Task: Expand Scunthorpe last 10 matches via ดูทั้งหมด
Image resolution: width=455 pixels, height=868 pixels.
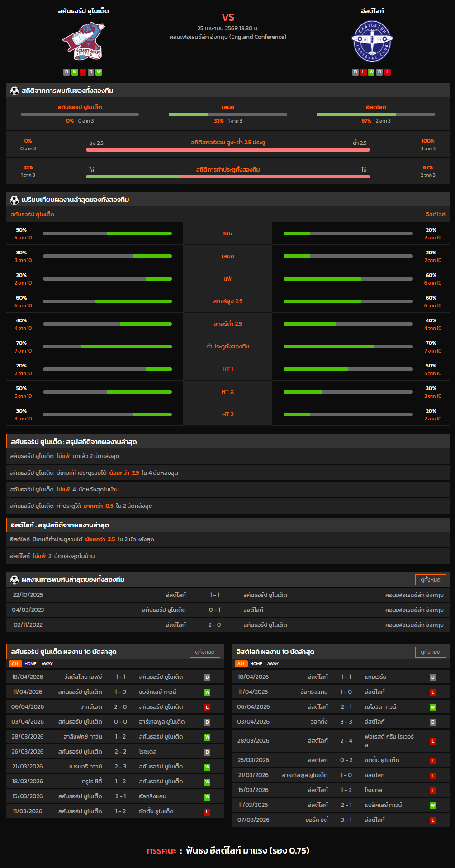Action: (x=204, y=652)
